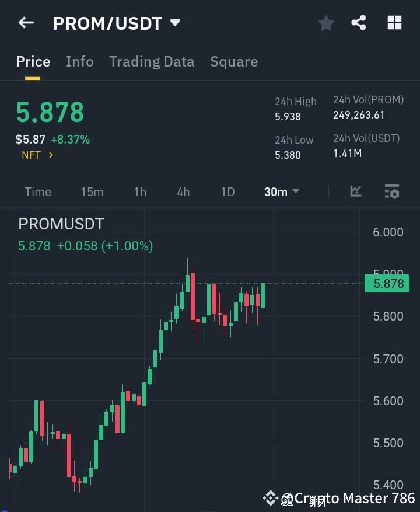The width and height of the screenshot is (420, 512).
Task: Open the Square community page
Action: point(234,61)
